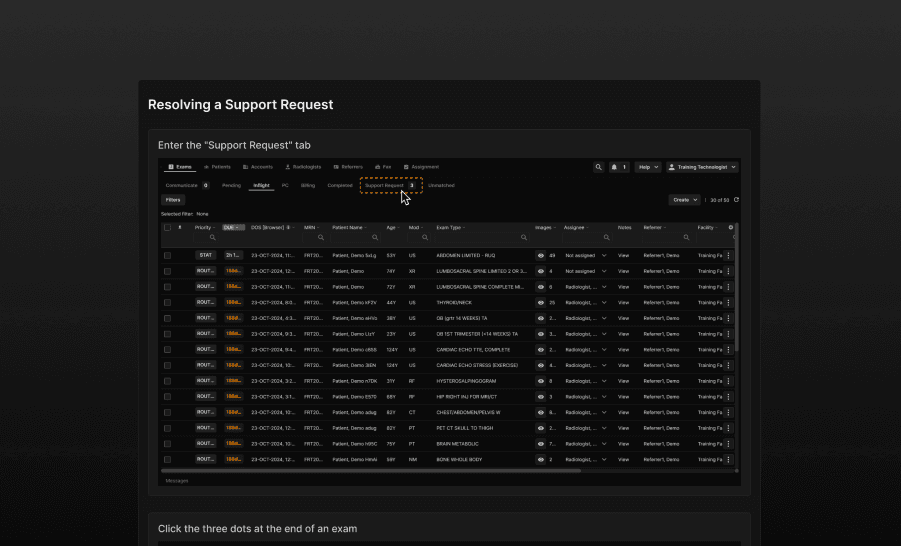The height and width of the screenshot is (546, 901).
Task: Select the Completed exams tab
Action: tap(340, 186)
